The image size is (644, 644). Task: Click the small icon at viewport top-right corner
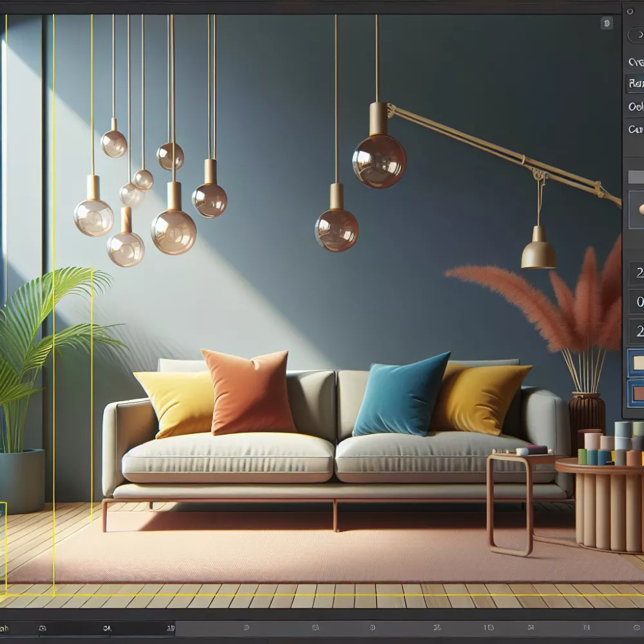[607, 23]
